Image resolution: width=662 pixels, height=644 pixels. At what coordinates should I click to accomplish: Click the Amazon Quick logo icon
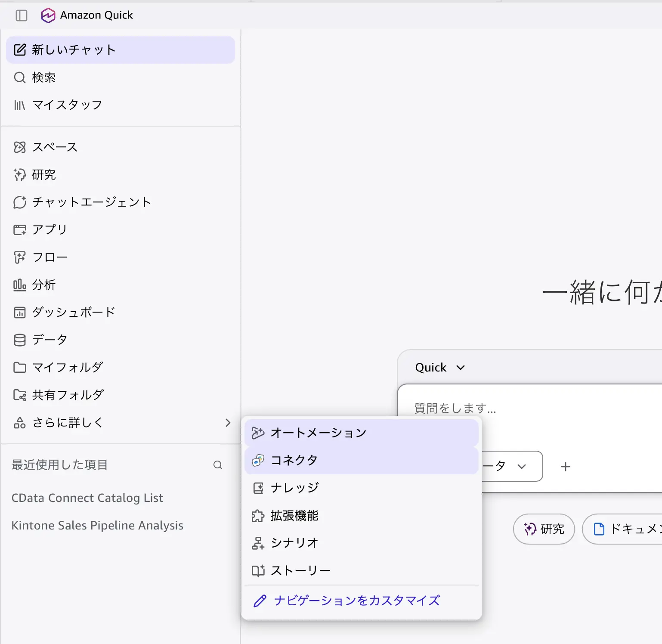coord(48,15)
